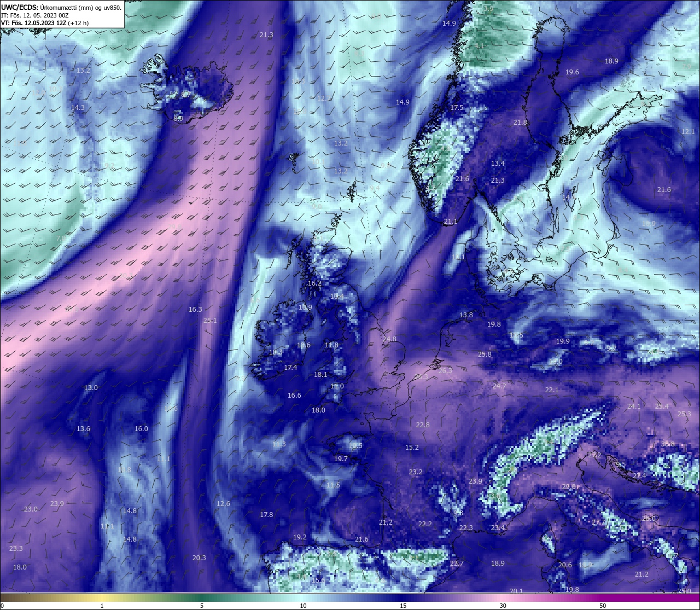
Task: Click the 50 label on the color scale
Action: (603, 606)
